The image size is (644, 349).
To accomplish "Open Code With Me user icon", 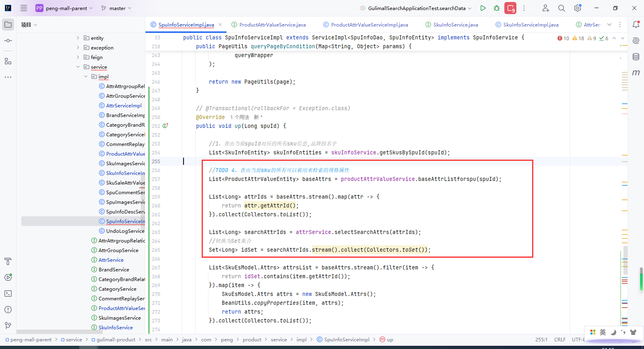I will click(545, 8).
